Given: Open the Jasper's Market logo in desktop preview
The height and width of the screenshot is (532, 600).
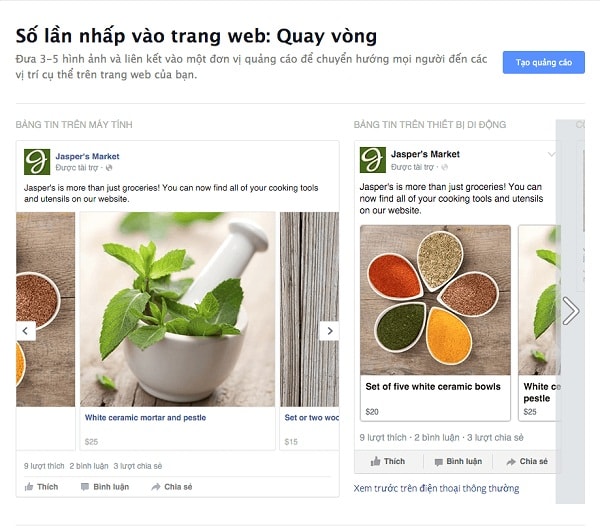Looking at the screenshot, I should [x=37, y=162].
